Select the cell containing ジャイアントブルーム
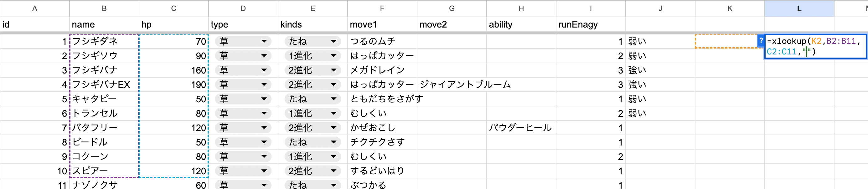Screen dimensions: 868x189 click(452, 84)
